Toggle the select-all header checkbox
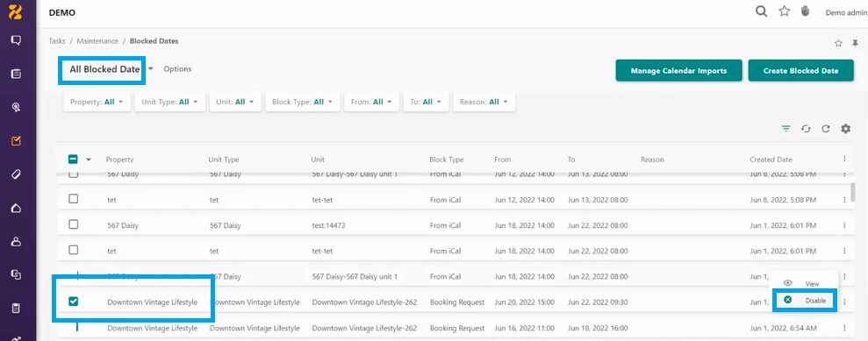Viewport: 868px width, 341px height. click(x=73, y=160)
